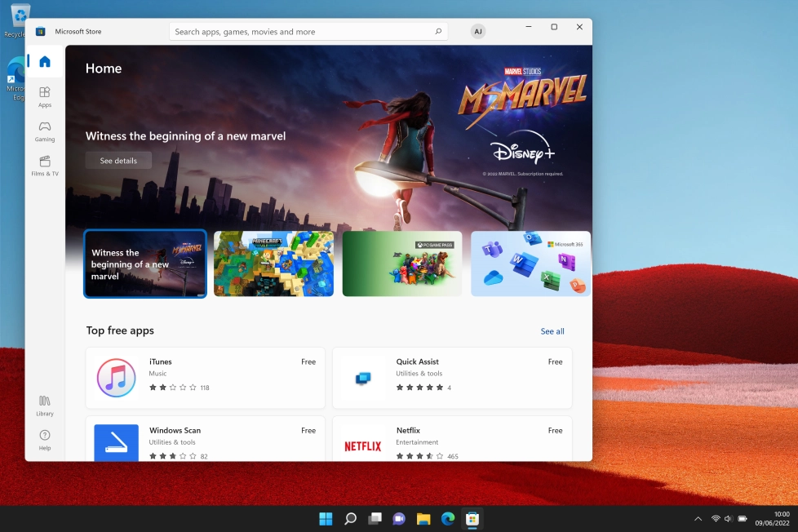Select the Minecraft banner thumbnail
Screen dimensions: 798x532
tap(273, 264)
